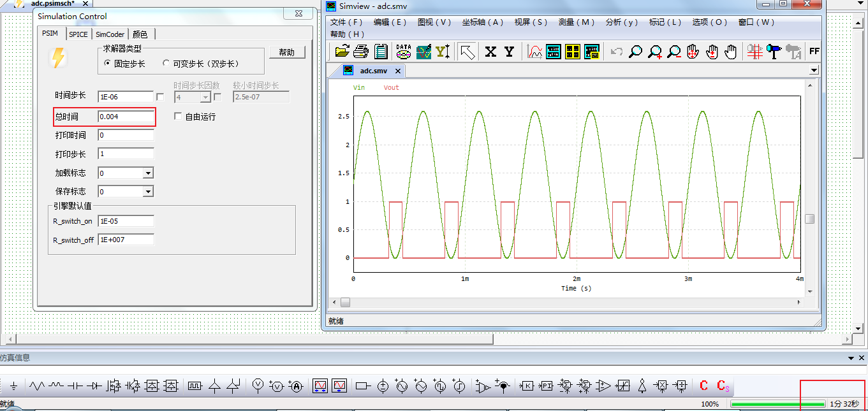Screen dimensions: 868x411
Task: Click into the 总时间 input field
Action: click(x=126, y=117)
